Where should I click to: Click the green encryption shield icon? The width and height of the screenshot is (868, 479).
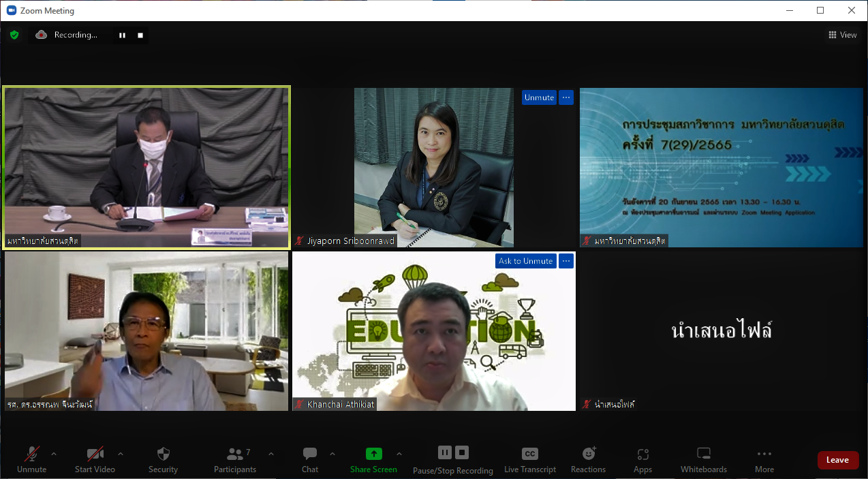(14, 35)
